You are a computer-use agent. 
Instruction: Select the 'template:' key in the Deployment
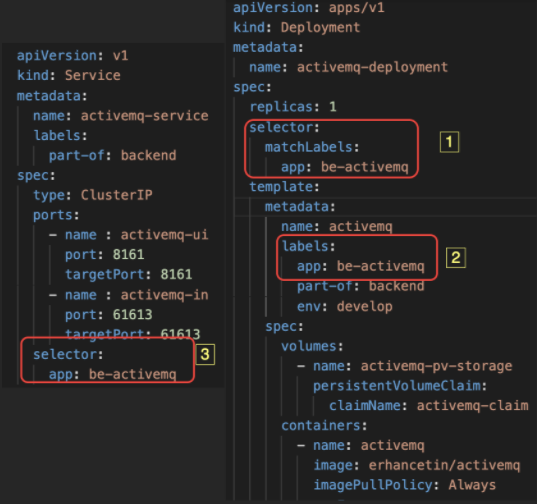(x=284, y=187)
